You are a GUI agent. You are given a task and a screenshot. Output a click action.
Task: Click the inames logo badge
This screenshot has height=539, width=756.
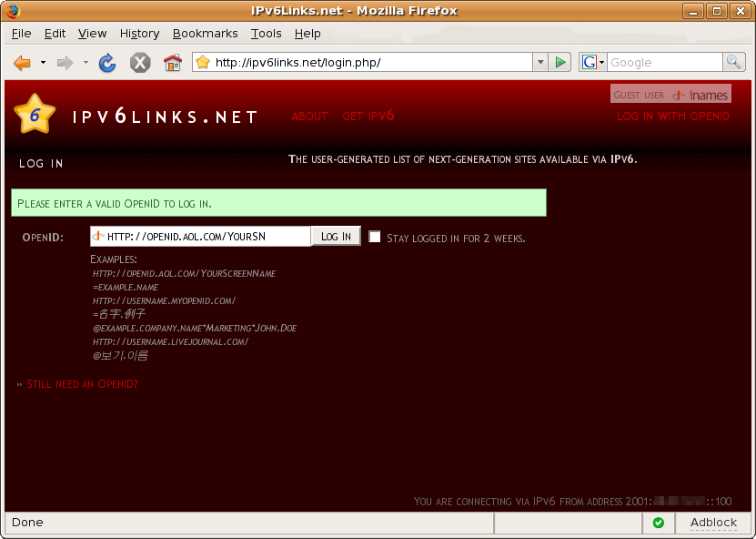tap(701, 95)
